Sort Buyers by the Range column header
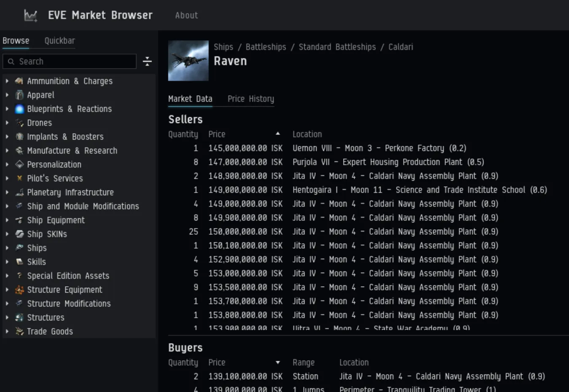 coord(303,362)
